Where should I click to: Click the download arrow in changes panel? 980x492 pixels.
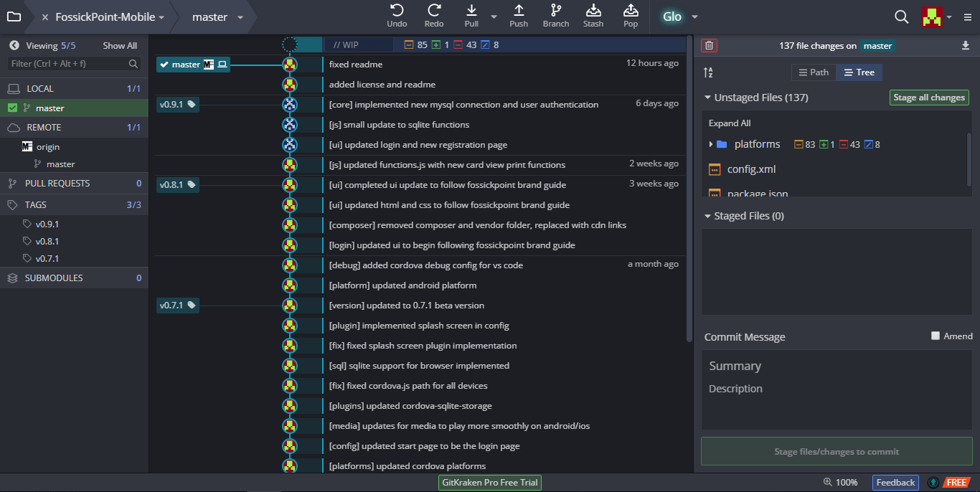[966, 45]
